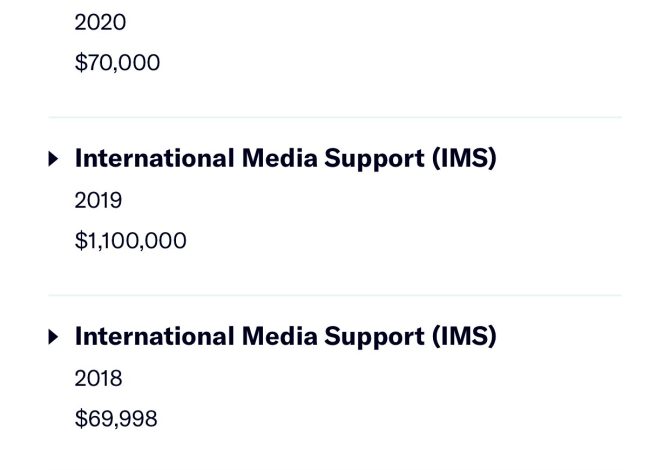Click "Media" in the 2018 grant heading
Viewport: 670px width, 470px height.
279,336
